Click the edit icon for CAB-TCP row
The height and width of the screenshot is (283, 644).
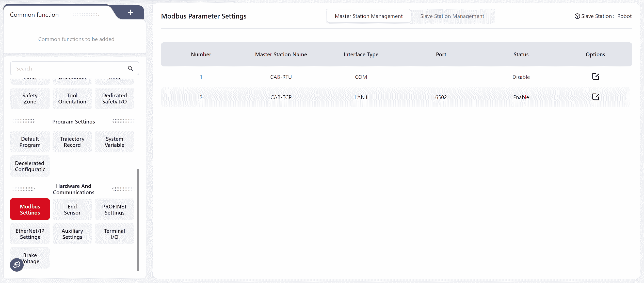[595, 97]
